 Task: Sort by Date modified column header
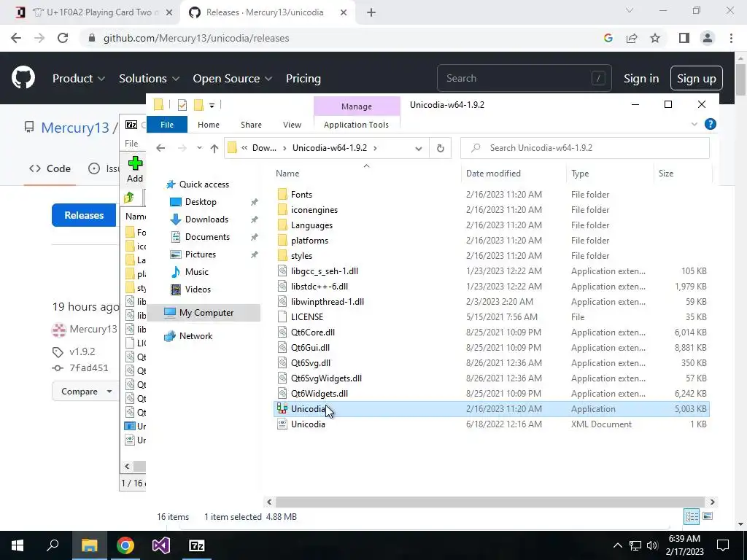pyautogui.click(x=514, y=174)
